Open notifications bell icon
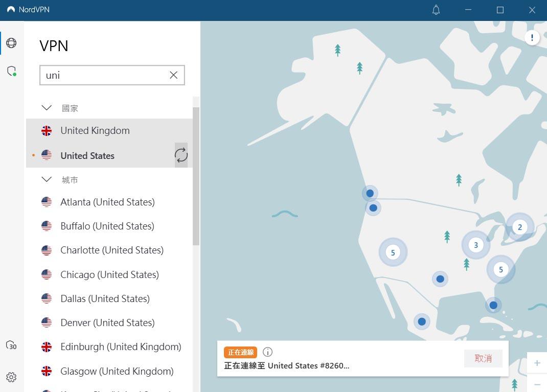Image resolution: width=547 pixels, height=392 pixels. [436, 10]
